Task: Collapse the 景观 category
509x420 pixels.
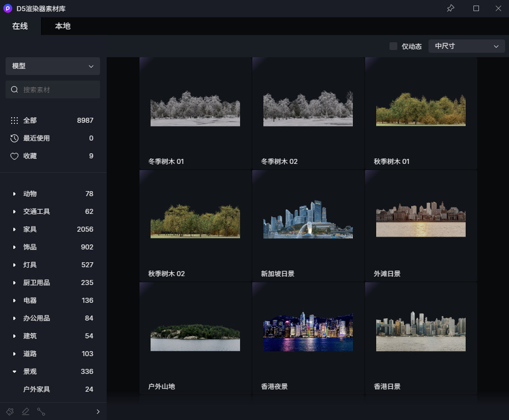Action: [14, 372]
